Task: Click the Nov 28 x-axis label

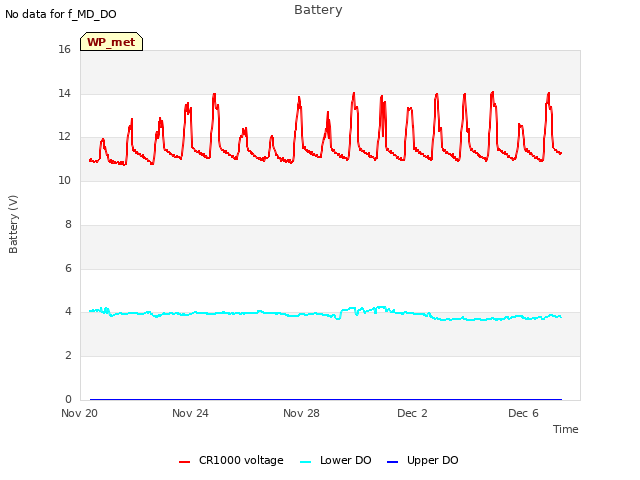Action: pos(301,413)
